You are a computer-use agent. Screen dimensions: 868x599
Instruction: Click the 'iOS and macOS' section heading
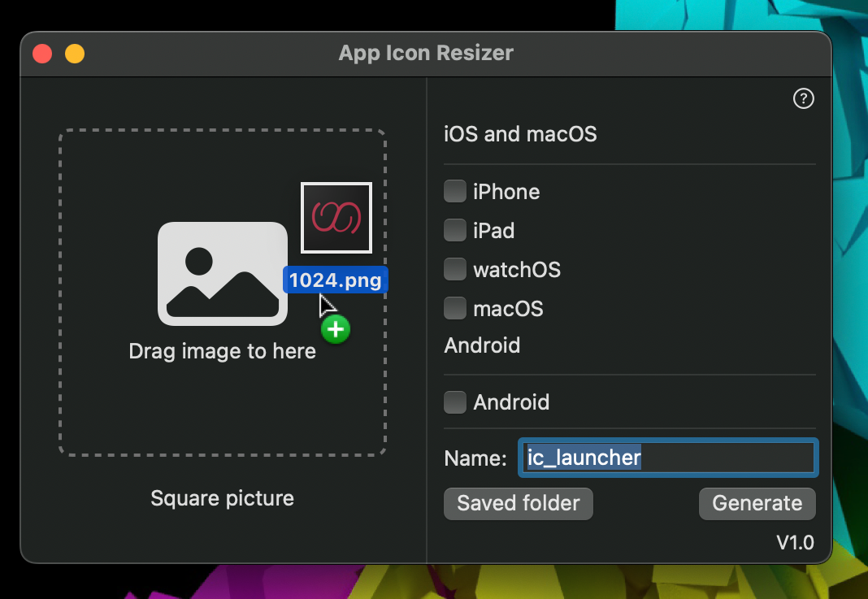(x=520, y=134)
